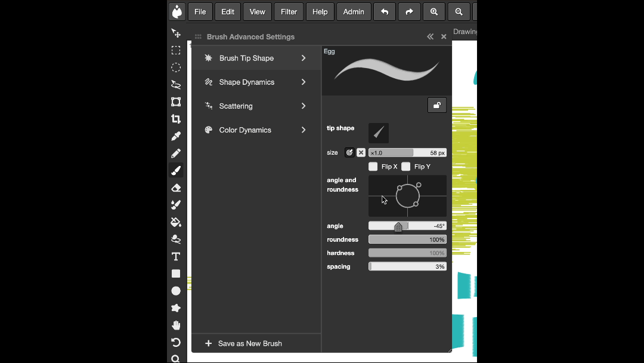The height and width of the screenshot is (363, 644).
Task: Enable the Flip Y checkbox
Action: coord(406,167)
